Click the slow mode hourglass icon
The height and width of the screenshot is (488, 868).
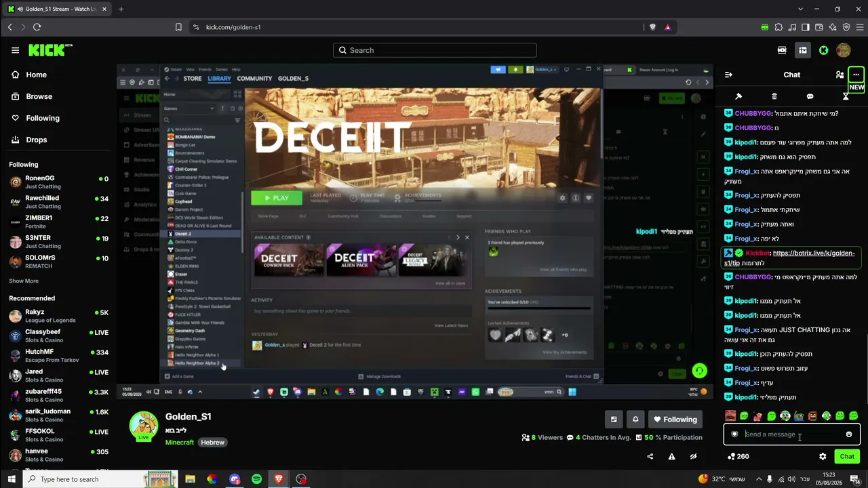tap(846, 96)
